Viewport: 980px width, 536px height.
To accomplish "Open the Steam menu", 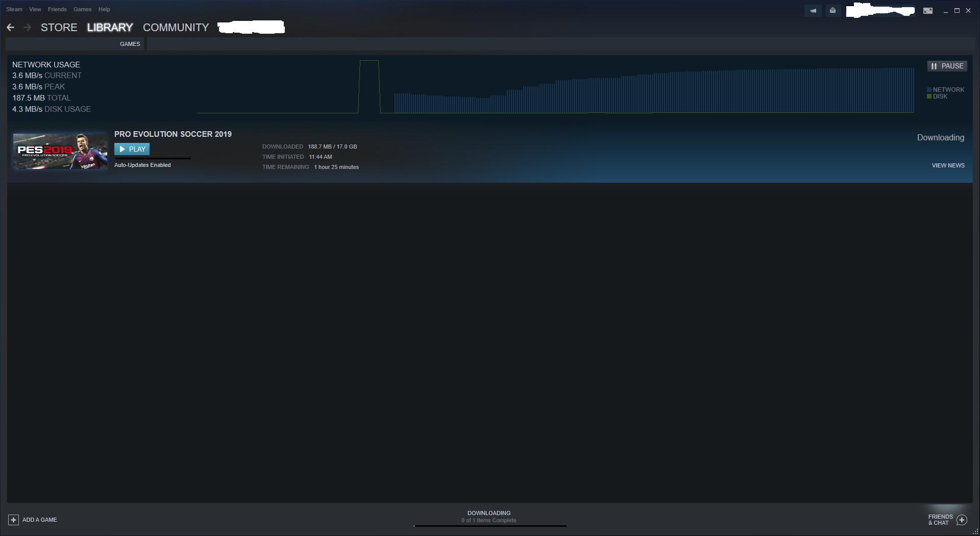I will (x=14, y=9).
